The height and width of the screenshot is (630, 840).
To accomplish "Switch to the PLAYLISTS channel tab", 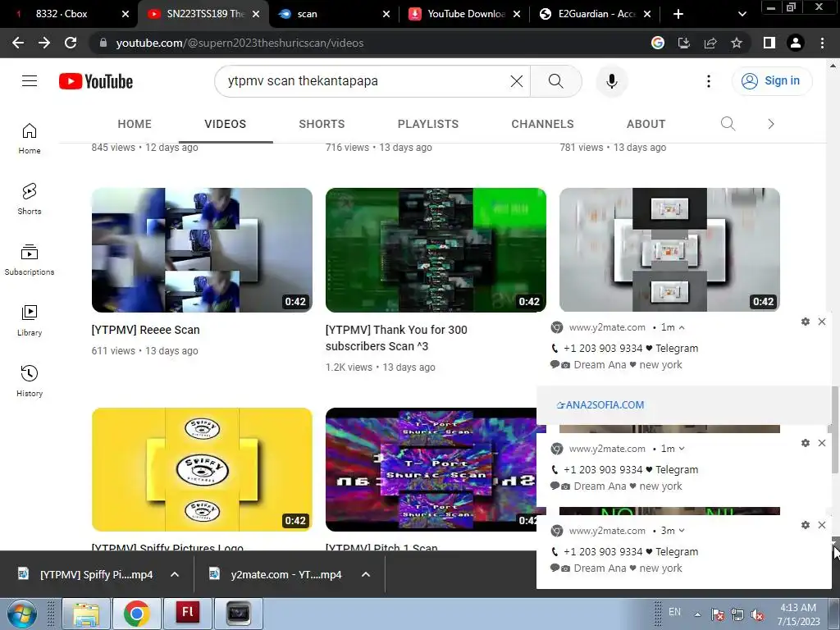I will click(428, 124).
